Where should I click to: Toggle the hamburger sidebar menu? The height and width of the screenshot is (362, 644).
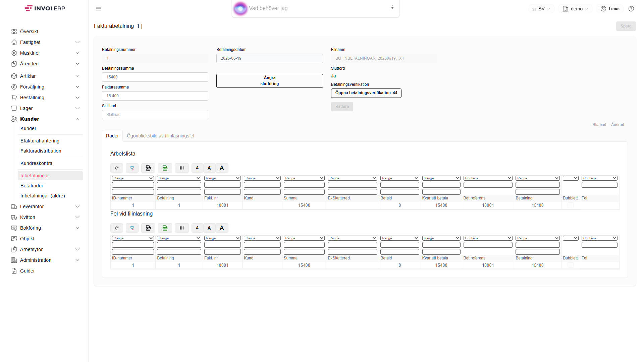click(x=99, y=9)
